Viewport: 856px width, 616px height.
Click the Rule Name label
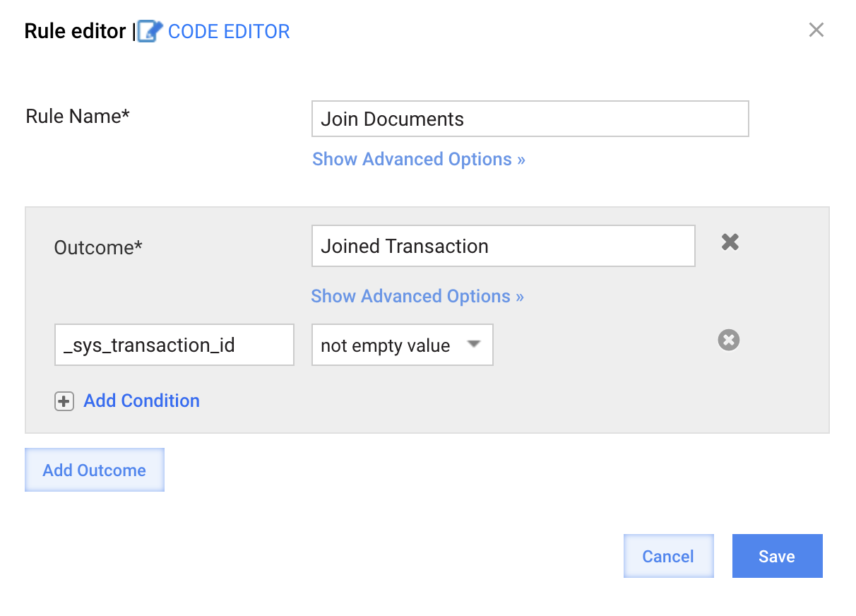coord(78,117)
